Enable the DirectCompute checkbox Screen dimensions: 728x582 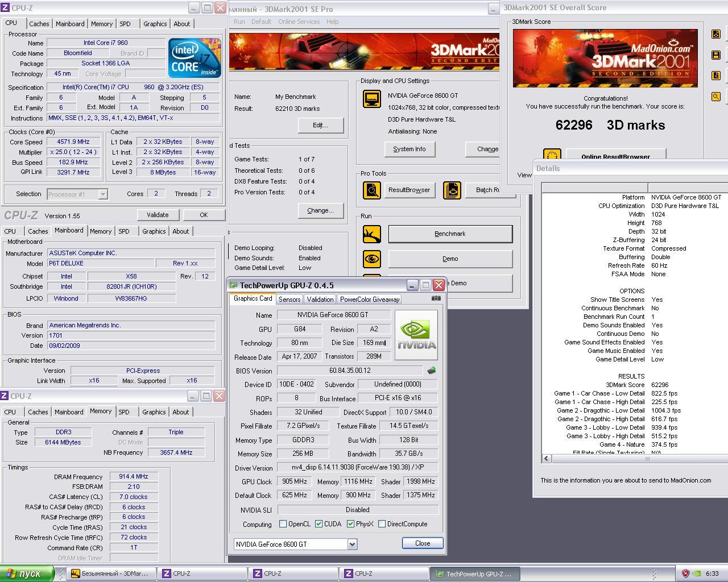(382, 524)
